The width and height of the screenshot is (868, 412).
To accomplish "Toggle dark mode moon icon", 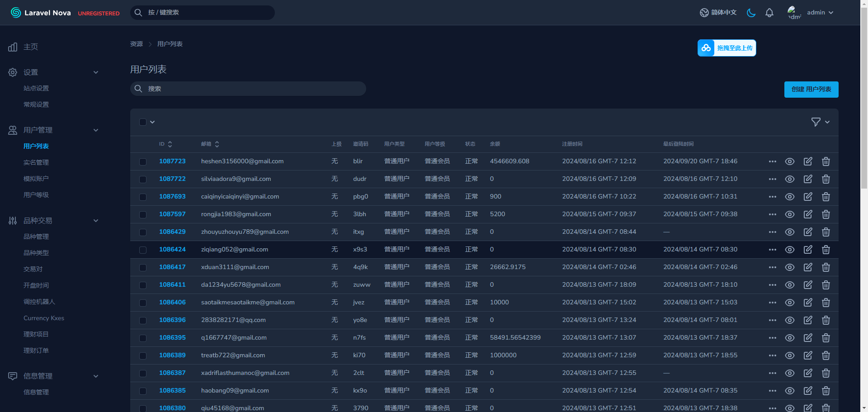I will (751, 13).
